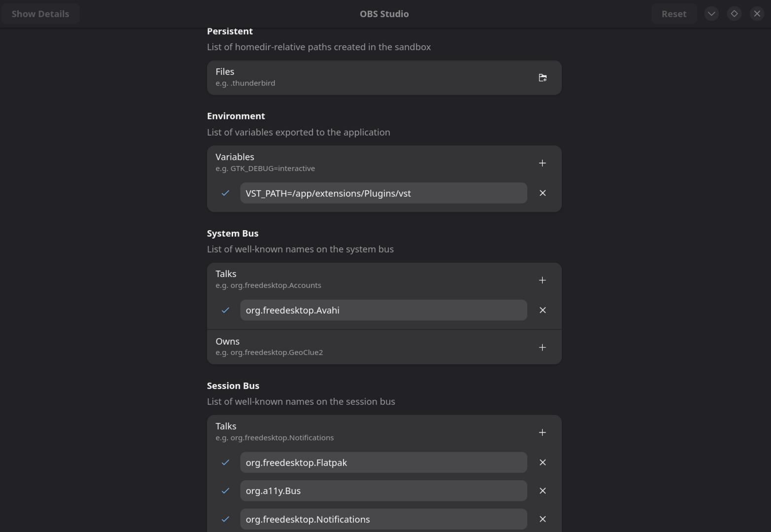Click the Variables row label
The image size is (771, 532).
[x=235, y=157]
